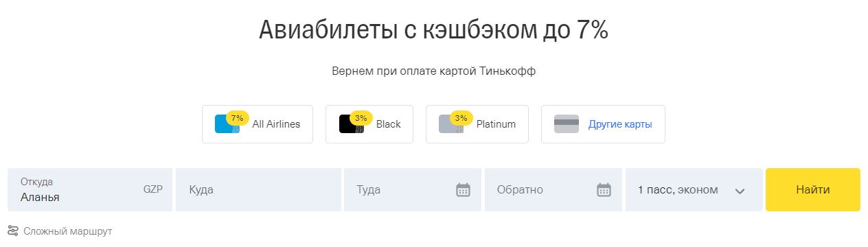Click the Откуда field with Аланья
Viewport: 868px width, 247px height.
[90, 189]
